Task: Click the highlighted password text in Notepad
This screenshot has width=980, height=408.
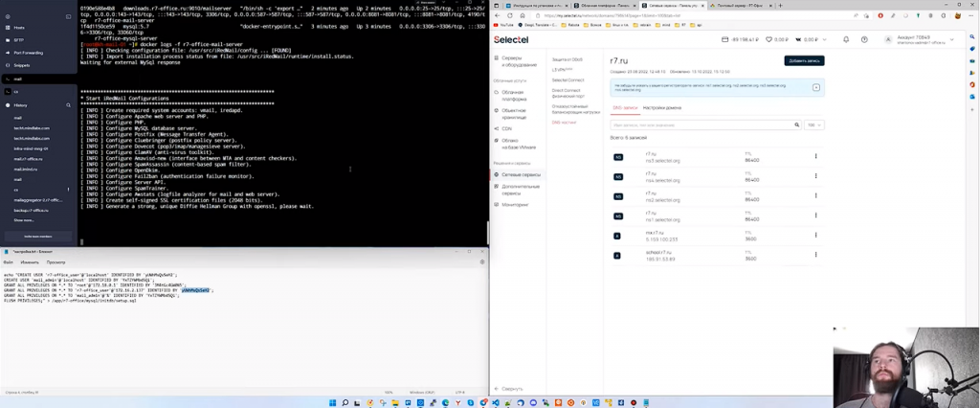Action: [x=195, y=290]
